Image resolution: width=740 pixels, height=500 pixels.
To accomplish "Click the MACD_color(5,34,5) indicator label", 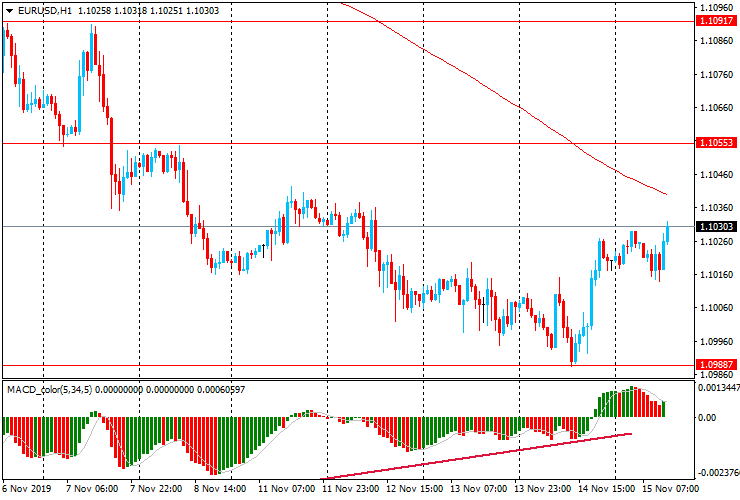I will pyautogui.click(x=50, y=389).
